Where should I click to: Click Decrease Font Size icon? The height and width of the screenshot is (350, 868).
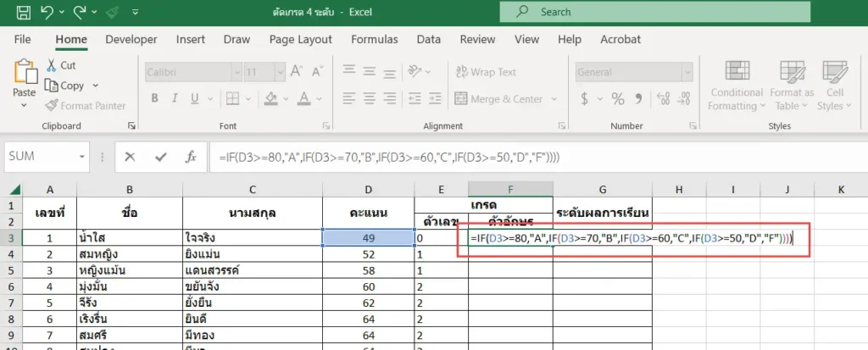(x=317, y=71)
